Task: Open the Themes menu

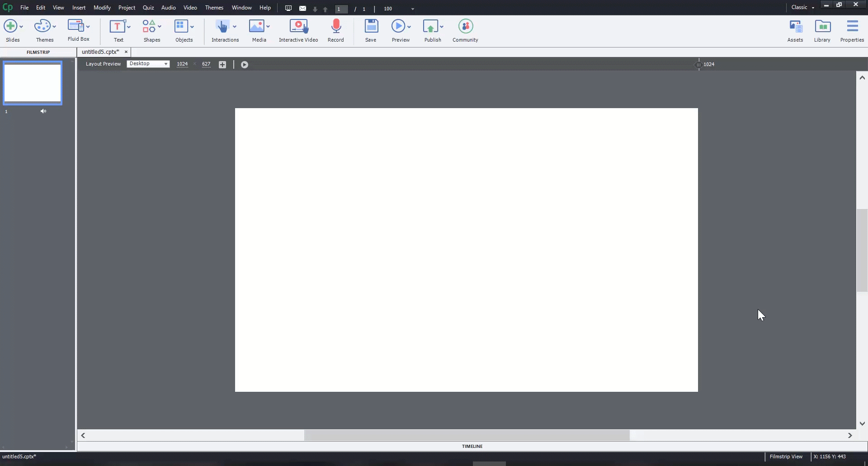Action: point(214,8)
